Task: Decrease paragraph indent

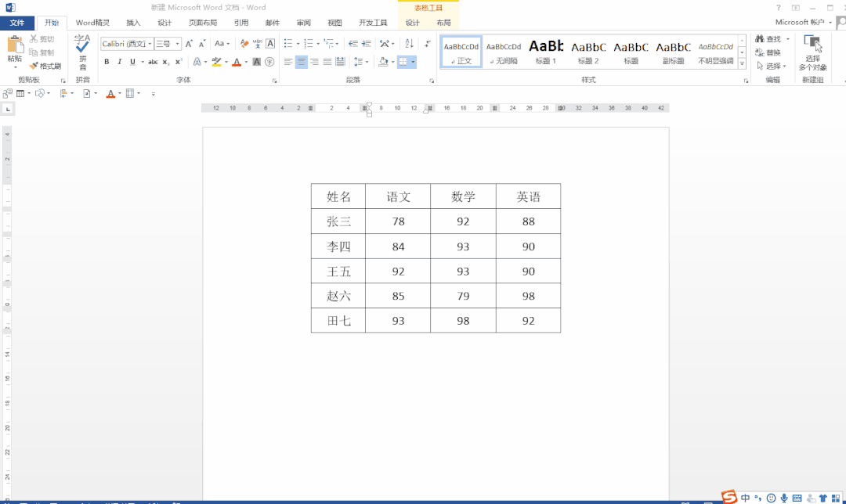Action: coord(352,44)
